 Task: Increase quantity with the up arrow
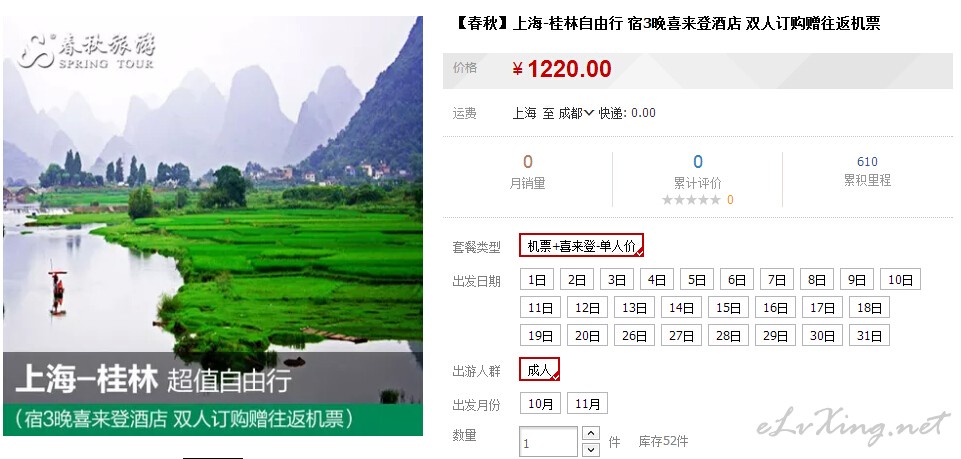590,434
